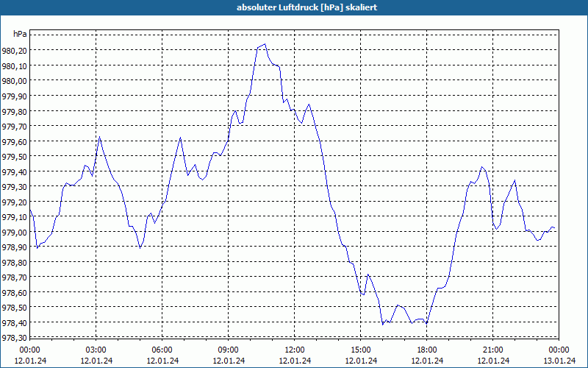Click the 978,70 y-axis value
The width and height of the screenshot is (588, 368).
[15, 277]
